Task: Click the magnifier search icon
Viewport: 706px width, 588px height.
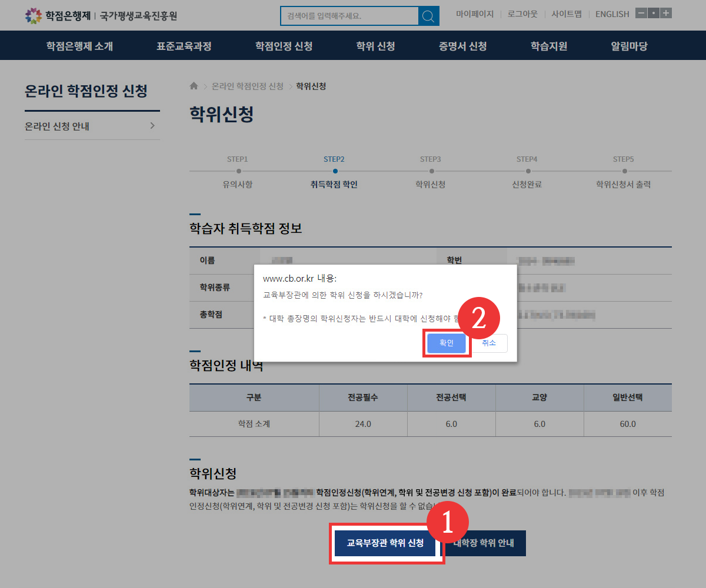Action: pos(428,16)
